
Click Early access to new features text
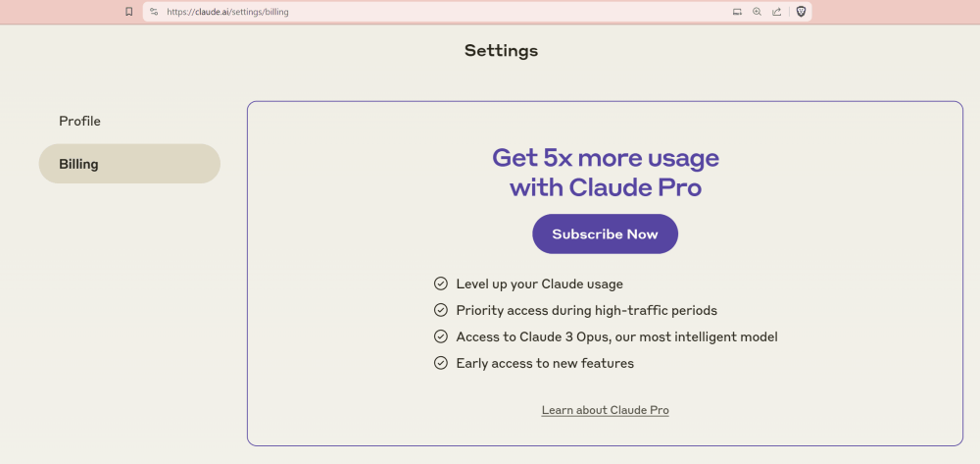(545, 363)
